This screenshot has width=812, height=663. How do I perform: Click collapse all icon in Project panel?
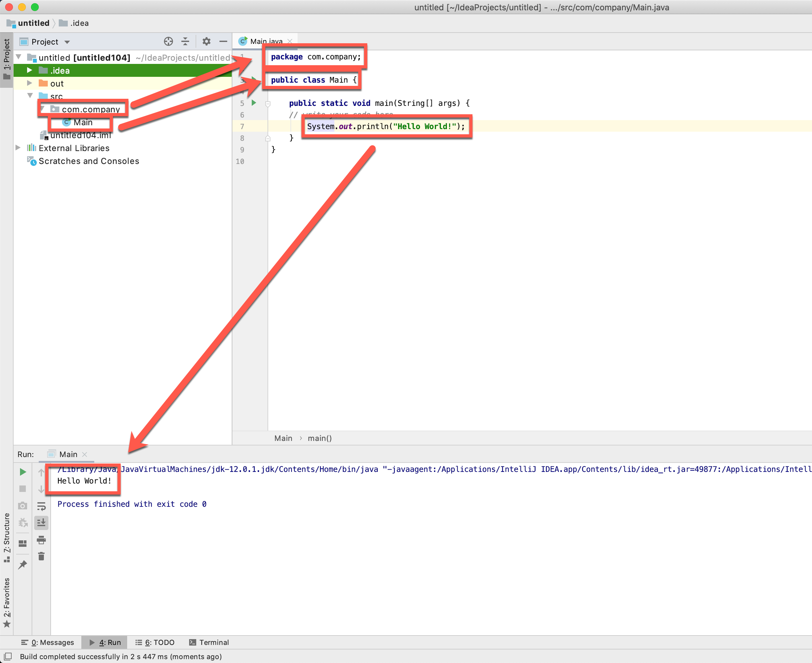(185, 42)
